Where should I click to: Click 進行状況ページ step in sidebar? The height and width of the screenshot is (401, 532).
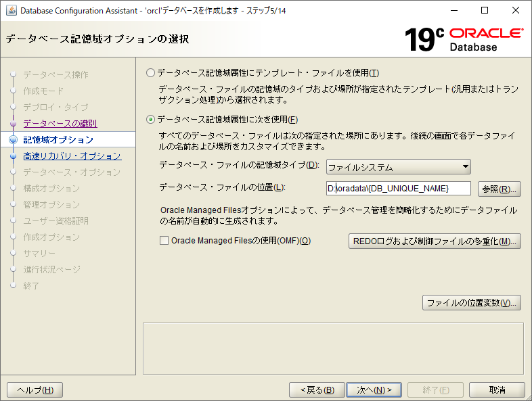point(52,270)
